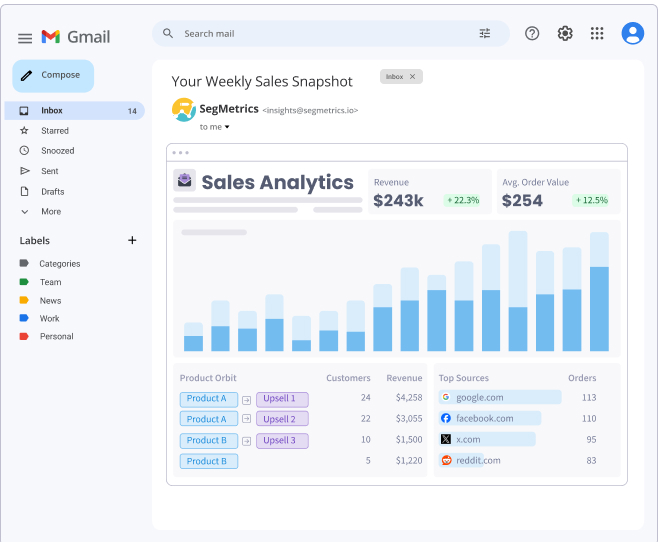658x542 pixels.
Task: Focus the Search mail field
Action: 331,34
